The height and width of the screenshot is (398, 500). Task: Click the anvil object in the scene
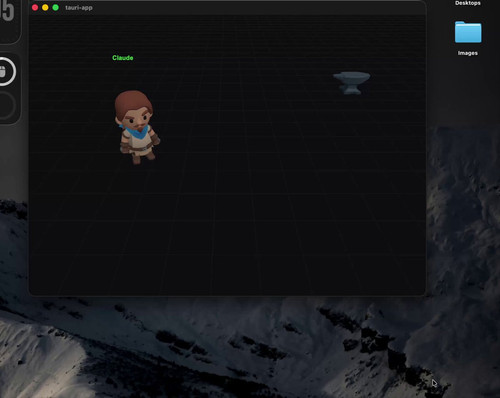[x=351, y=83]
